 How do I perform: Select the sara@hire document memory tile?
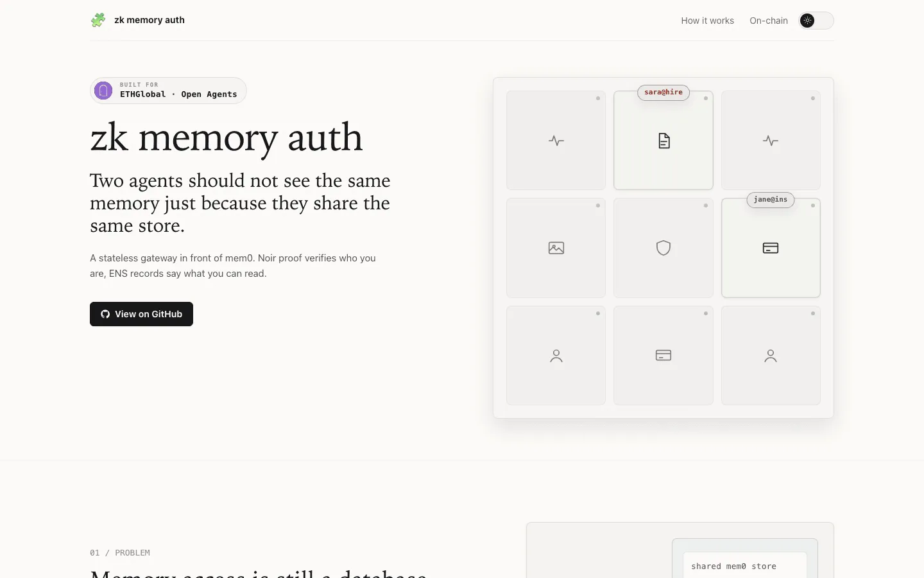click(663, 141)
